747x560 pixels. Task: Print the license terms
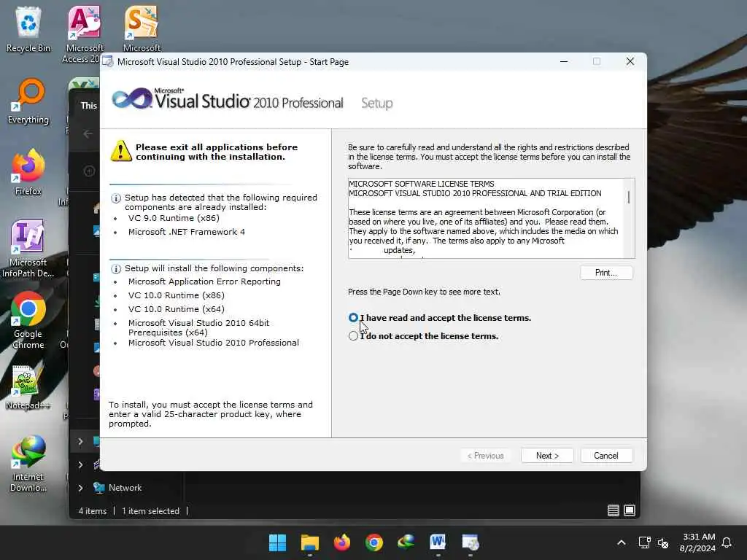click(x=606, y=273)
